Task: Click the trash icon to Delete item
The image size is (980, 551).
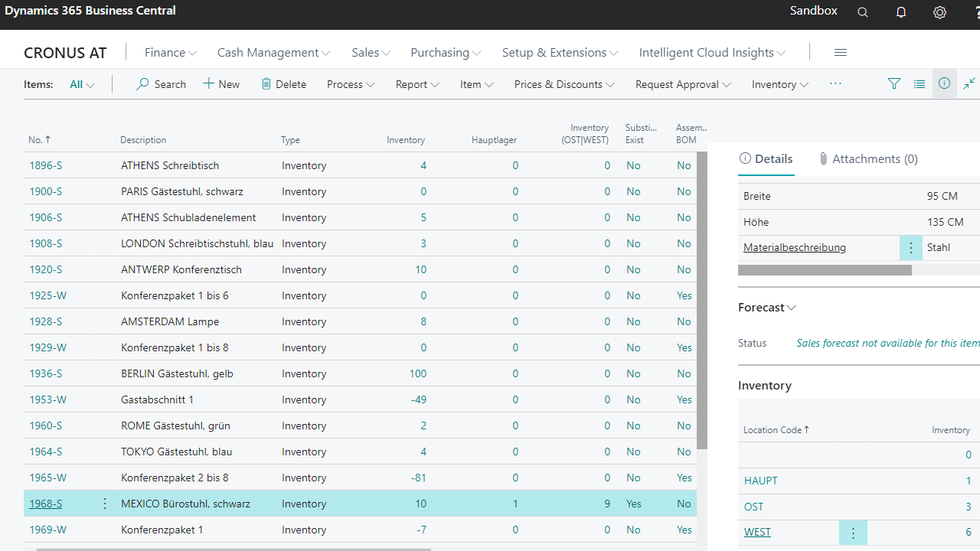Action: [266, 84]
